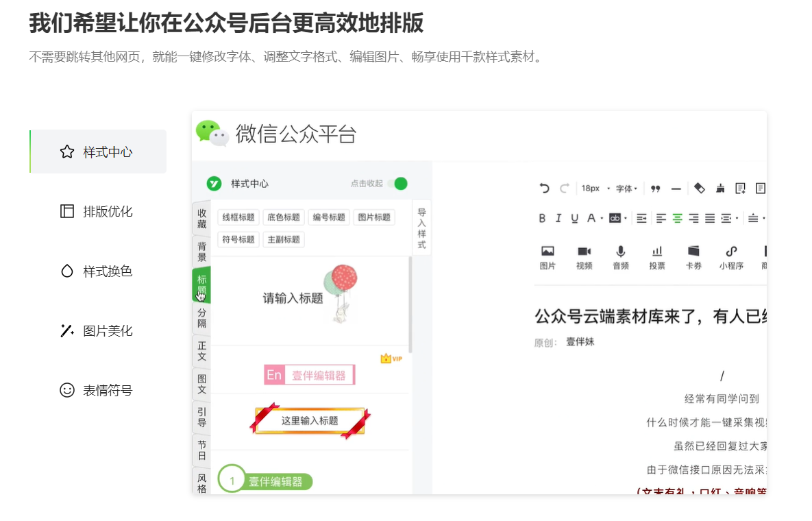Click the redo arrow in editor toolbar

coord(565,188)
